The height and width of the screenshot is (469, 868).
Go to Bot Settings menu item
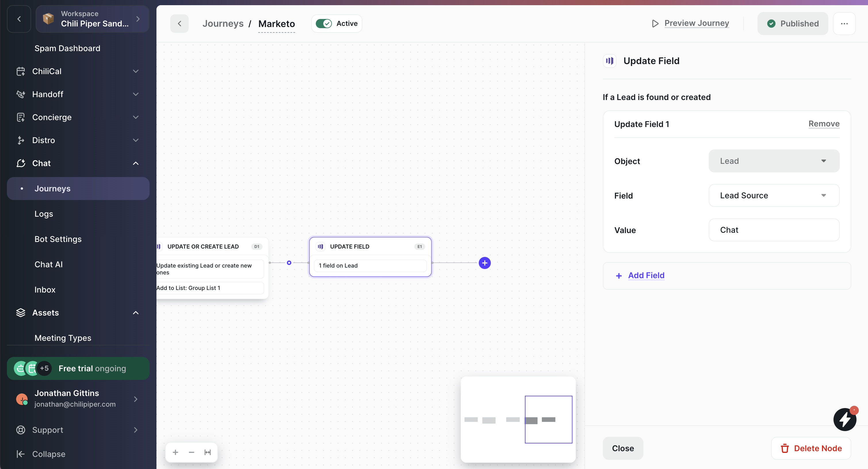[x=58, y=239]
